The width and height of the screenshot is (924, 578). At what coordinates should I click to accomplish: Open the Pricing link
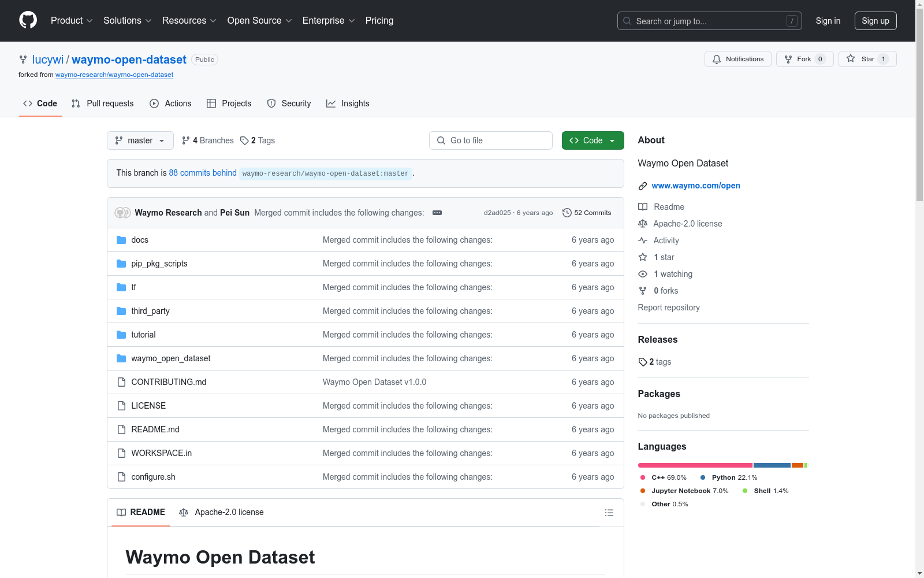click(x=379, y=20)
